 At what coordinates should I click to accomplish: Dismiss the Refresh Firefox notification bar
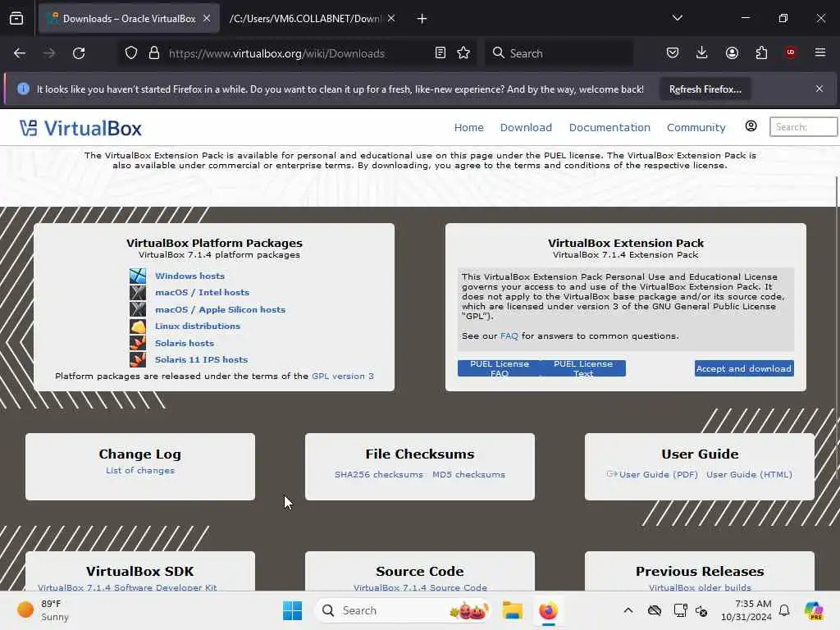click(x=819, y=89)
